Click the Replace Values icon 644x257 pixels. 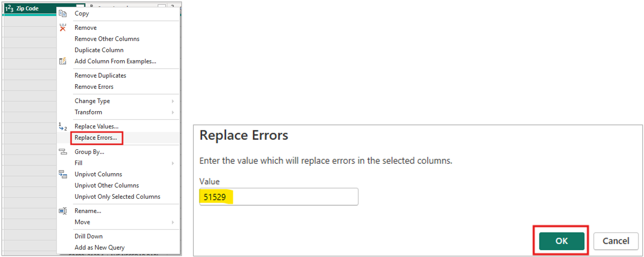62,127
